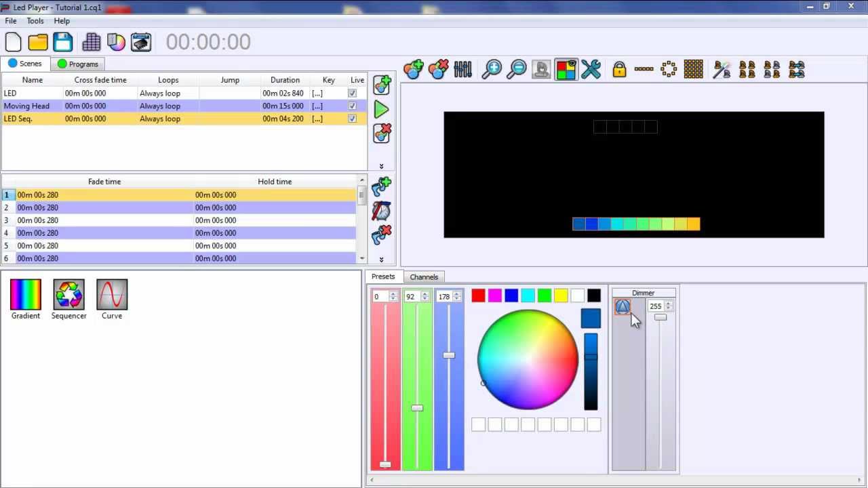Play the selected scene
The image size is (868, 488).
pos(381,109)
